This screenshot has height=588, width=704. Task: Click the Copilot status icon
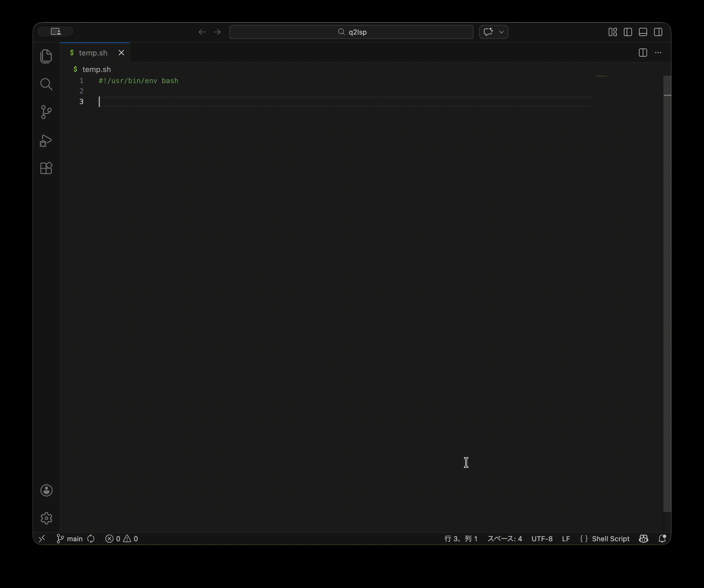(643, 539)
